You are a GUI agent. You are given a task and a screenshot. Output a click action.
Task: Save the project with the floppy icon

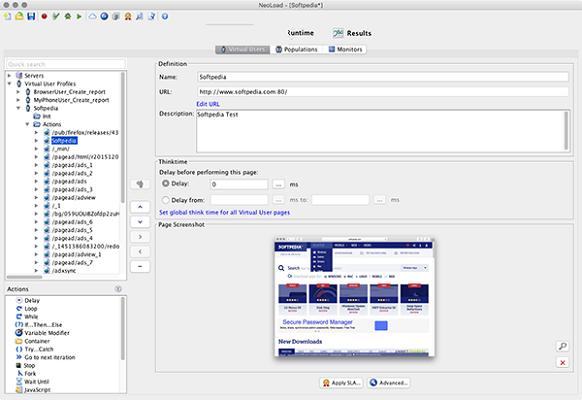click(31, 16)
